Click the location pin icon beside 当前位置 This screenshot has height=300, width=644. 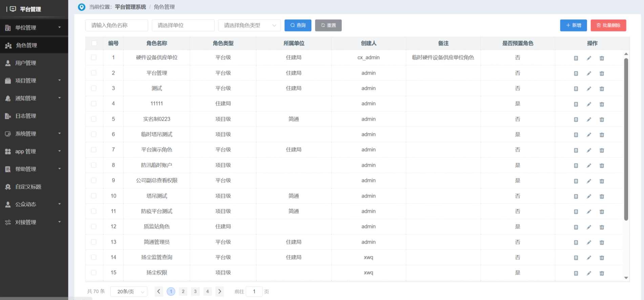tap(82, 7)
